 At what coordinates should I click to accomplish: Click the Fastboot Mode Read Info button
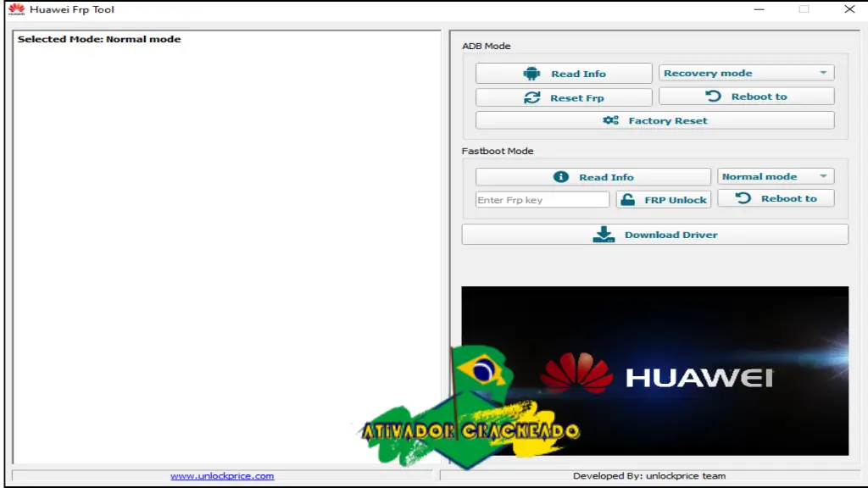point(593,177)
